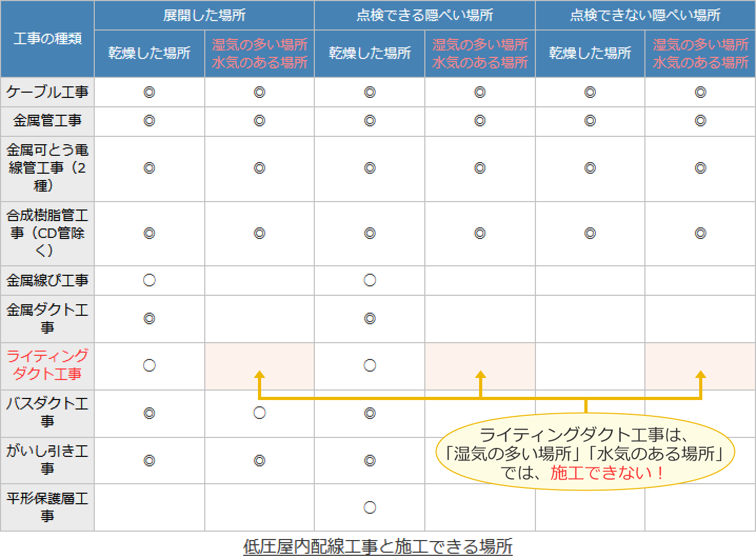Select the 金属可とう電線管工事（2種） row label

pos(47,168)
